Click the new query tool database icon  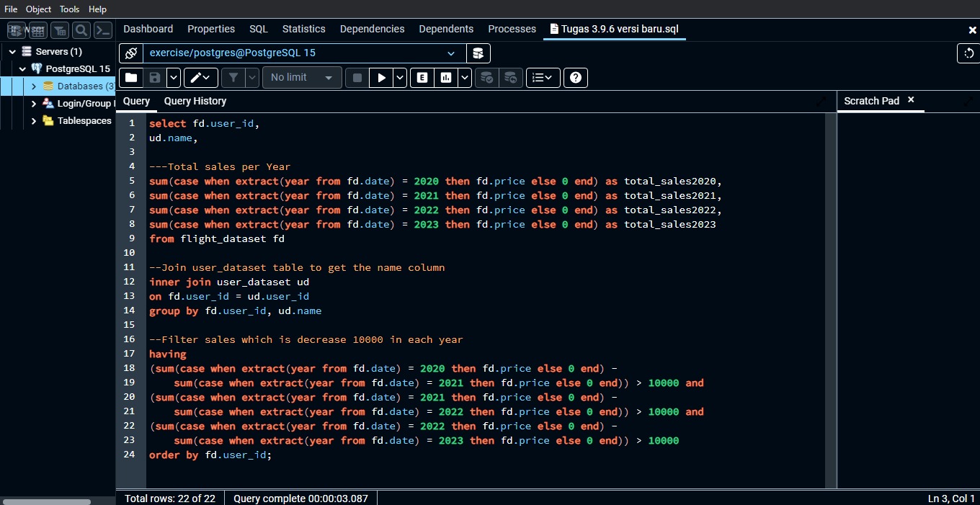(x=478, y=53)
